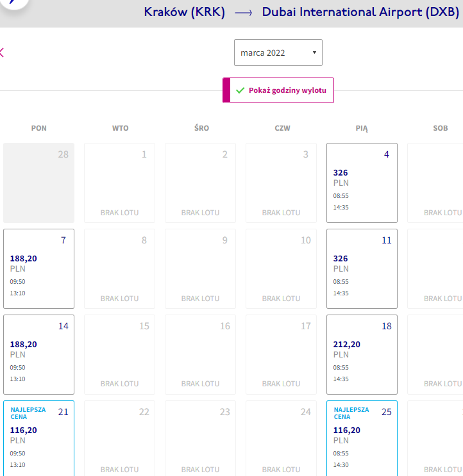Select March 4 flight for 326 PLN
The height and width of the screenshot is (476, 463).
coord(362,183)
